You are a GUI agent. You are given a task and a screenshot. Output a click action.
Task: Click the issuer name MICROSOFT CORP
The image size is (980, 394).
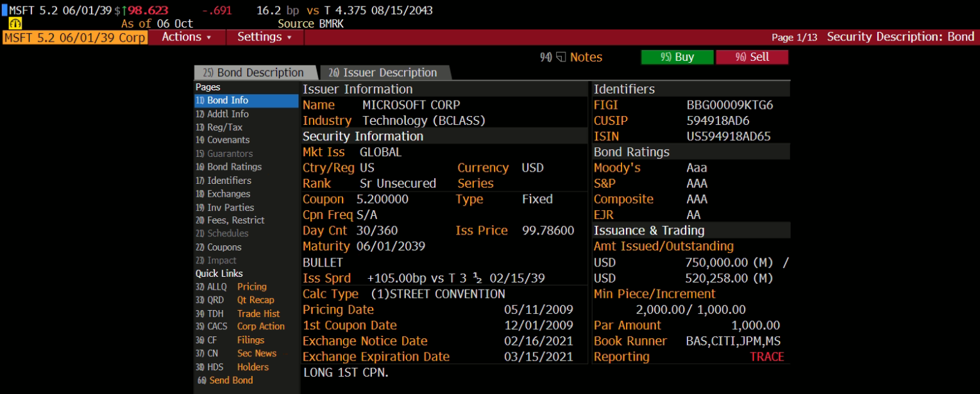point(411,105)
